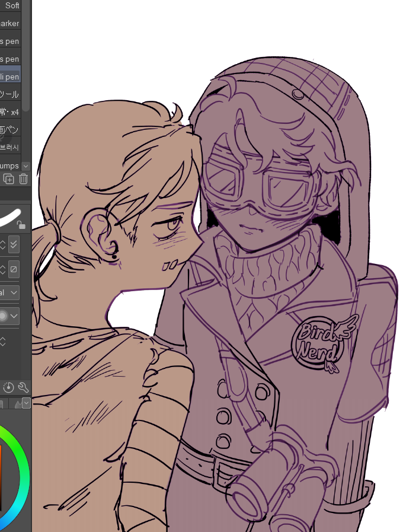Adjust stepper below the anti-aliasing dropdown
Screen dimensions: 419x532
coord(3,342)
